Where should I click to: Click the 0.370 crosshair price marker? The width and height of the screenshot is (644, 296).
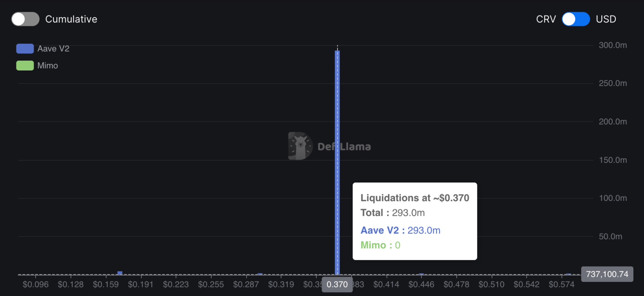(x=337, y=284)
